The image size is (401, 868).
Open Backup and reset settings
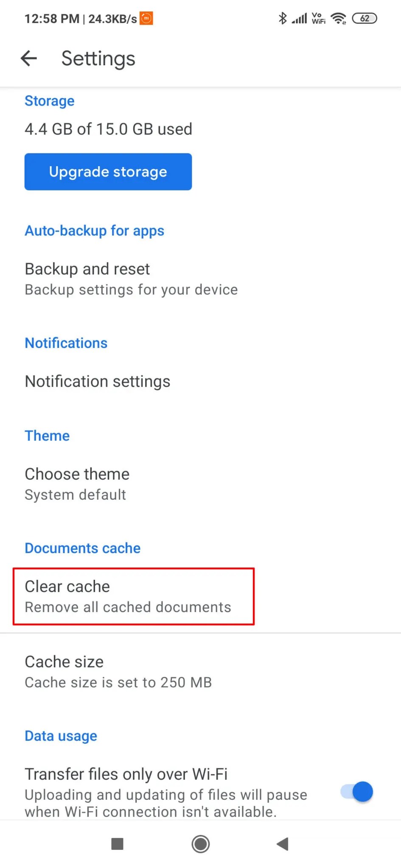tap(131, 278)
